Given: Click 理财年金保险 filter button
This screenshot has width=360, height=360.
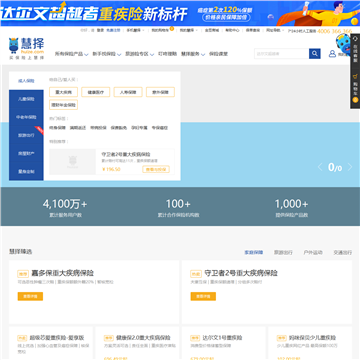Looking at the screenshot, I should 63,105.
